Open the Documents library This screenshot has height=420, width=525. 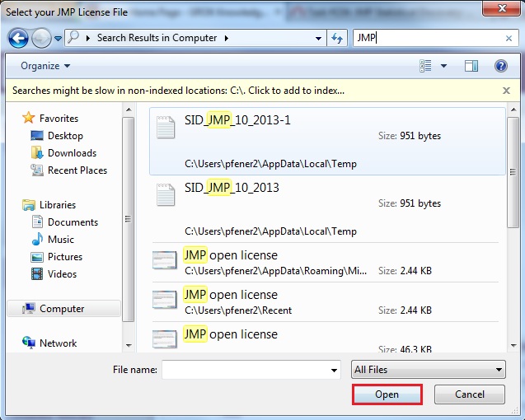(x=64, y=222)
